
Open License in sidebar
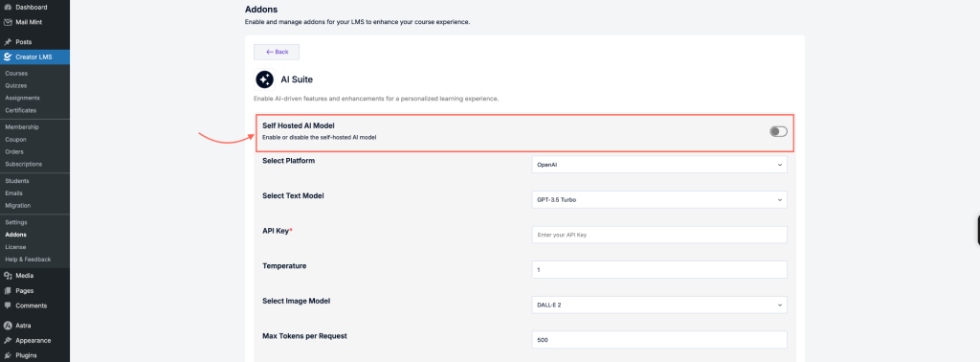(15, 247)
